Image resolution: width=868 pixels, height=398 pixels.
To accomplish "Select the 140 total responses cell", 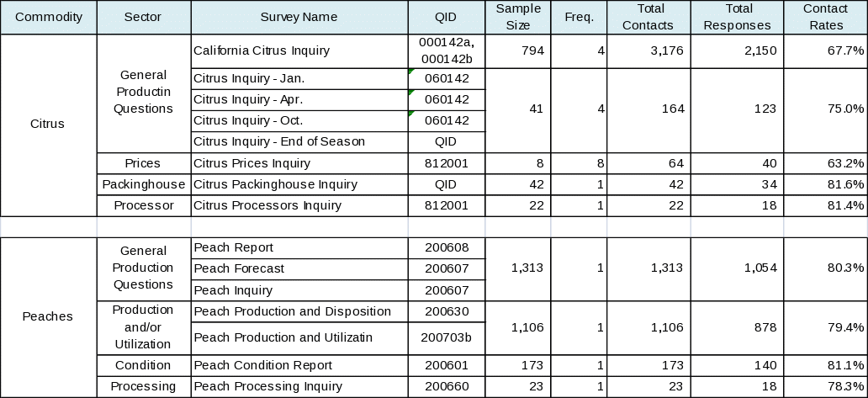I will click(738, 365).
